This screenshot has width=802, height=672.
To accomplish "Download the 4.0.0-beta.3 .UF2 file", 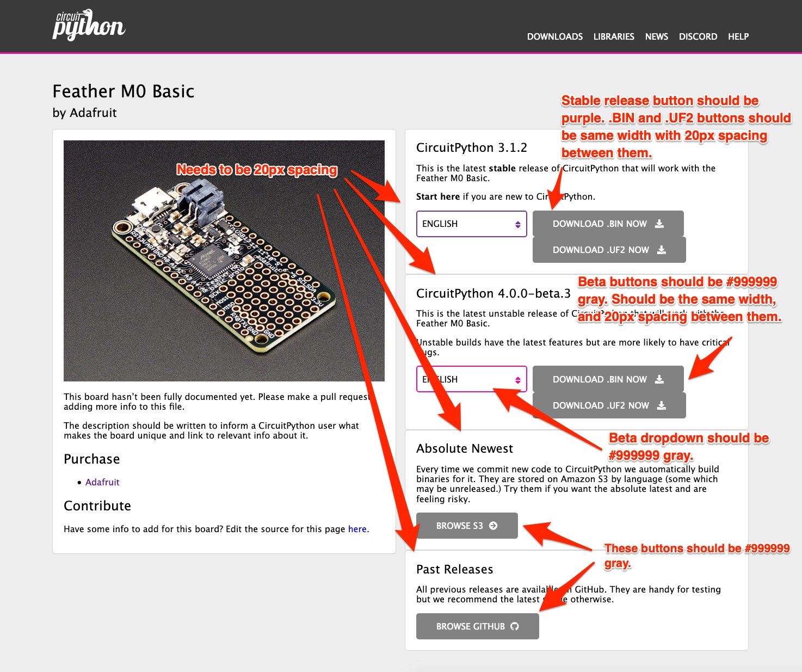I will [609, 405].
